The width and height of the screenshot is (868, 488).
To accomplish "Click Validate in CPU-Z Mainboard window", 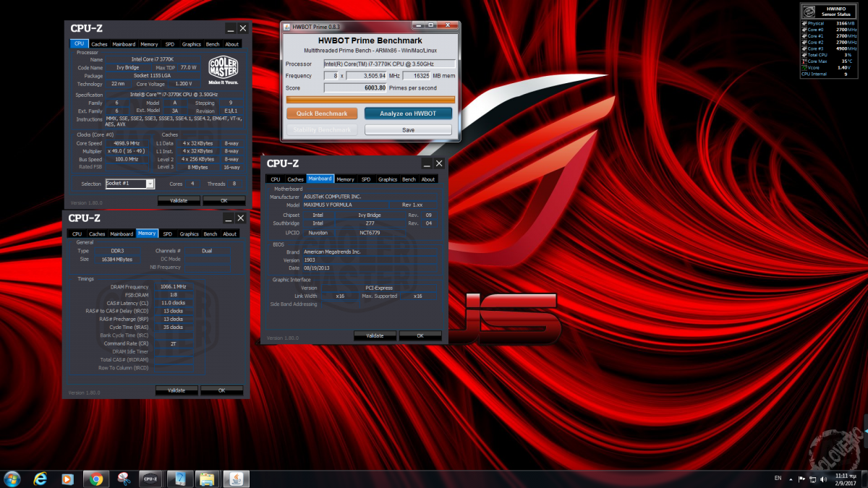I will pyautogui.click(x=375, y=336).
